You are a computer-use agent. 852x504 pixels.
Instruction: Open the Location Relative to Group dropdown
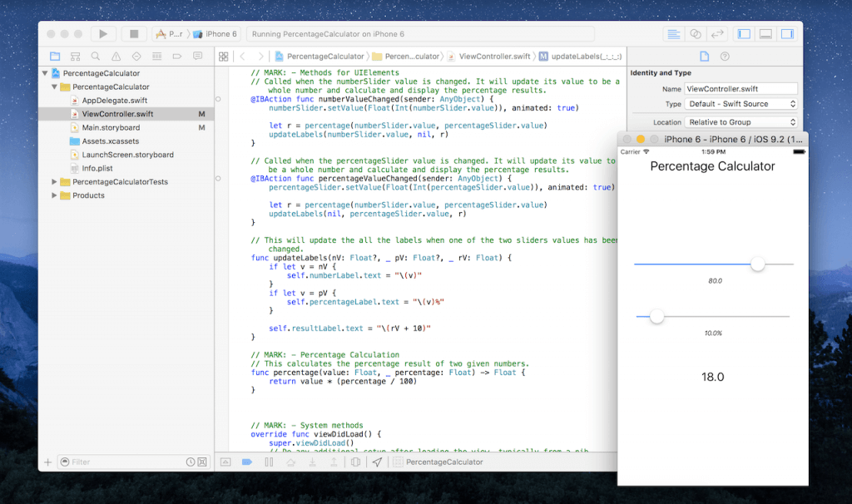(x=741, y=122)
